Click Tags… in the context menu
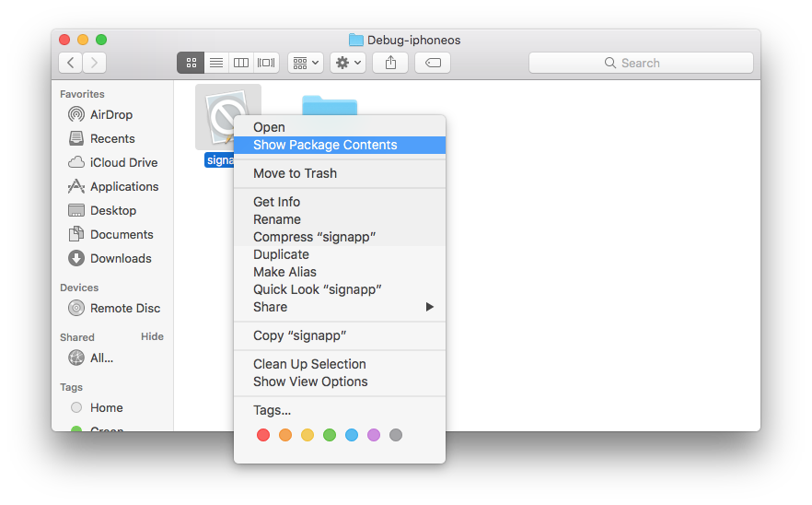812x505 pixels. click(272, 410)
